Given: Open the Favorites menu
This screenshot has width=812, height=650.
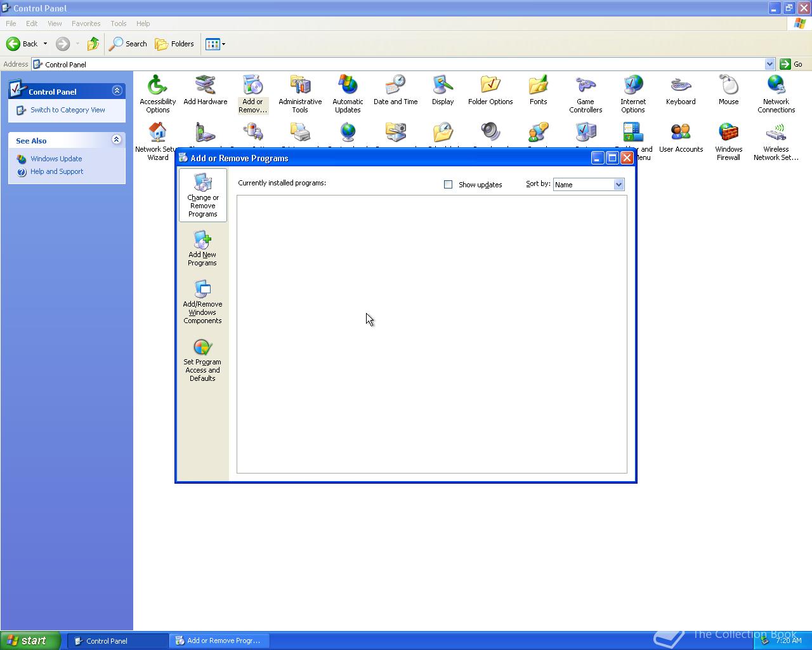Looking at the screenshot, I should click(x=86, y=23).
